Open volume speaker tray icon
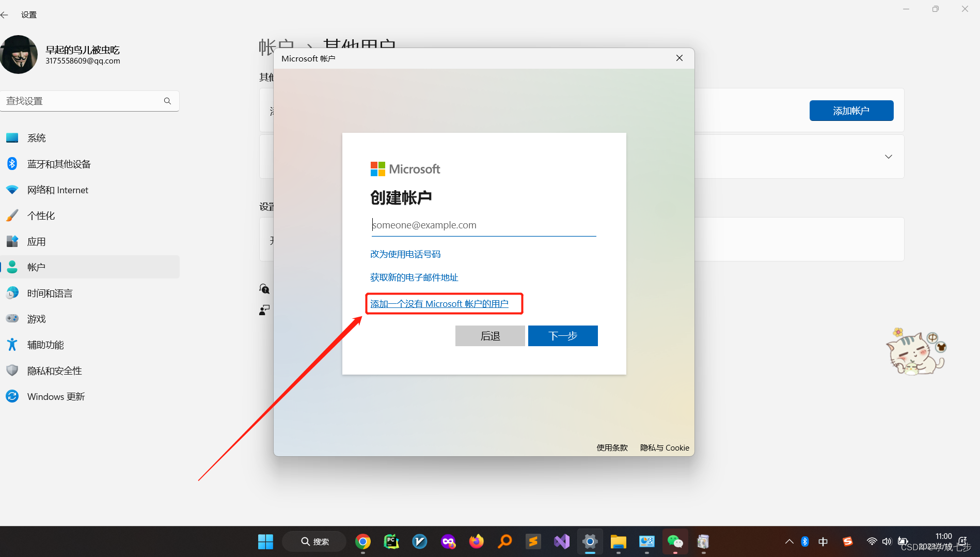980x557 pixels. (x=887, y=541)
